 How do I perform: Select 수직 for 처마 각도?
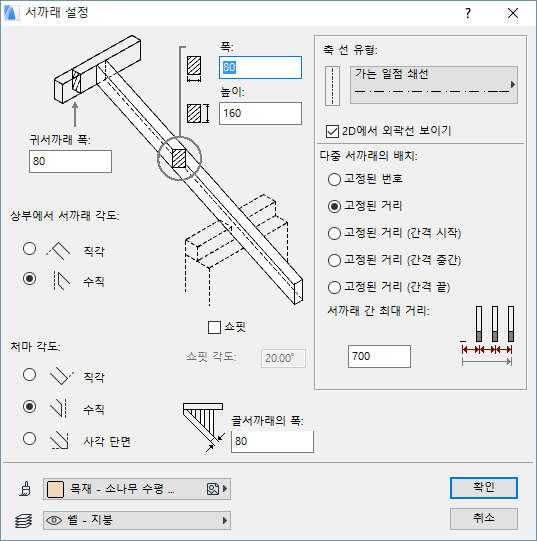tap(29, 407)
